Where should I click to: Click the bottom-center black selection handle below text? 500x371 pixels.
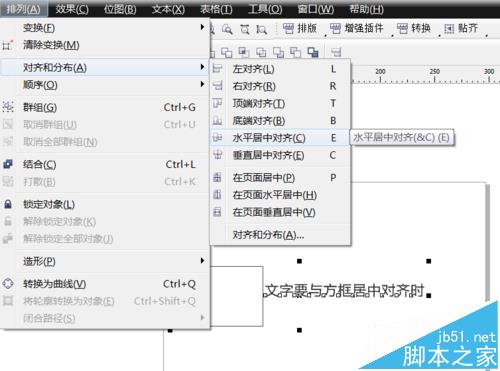299,330
